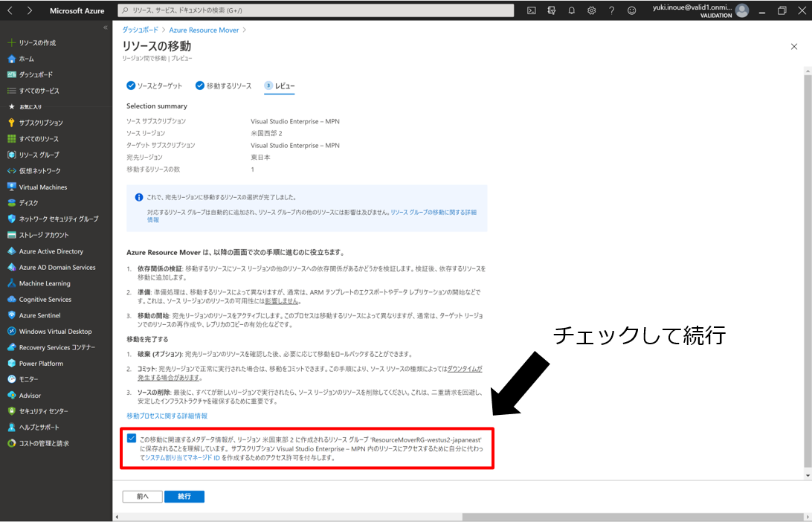The height and width of the screenshot is (522, 812).
Task: Click the ダッシュボード breadcrumb link
Action: 141,30
